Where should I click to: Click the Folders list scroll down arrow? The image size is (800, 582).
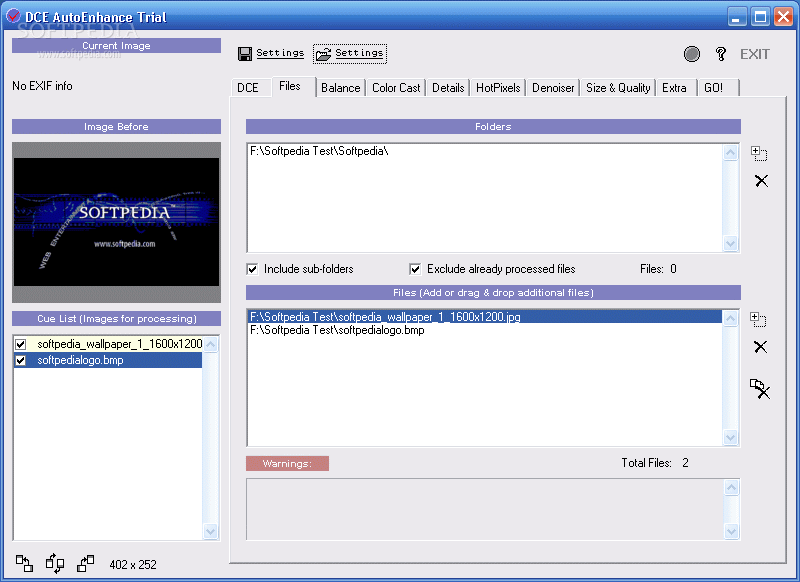[731, 244]
